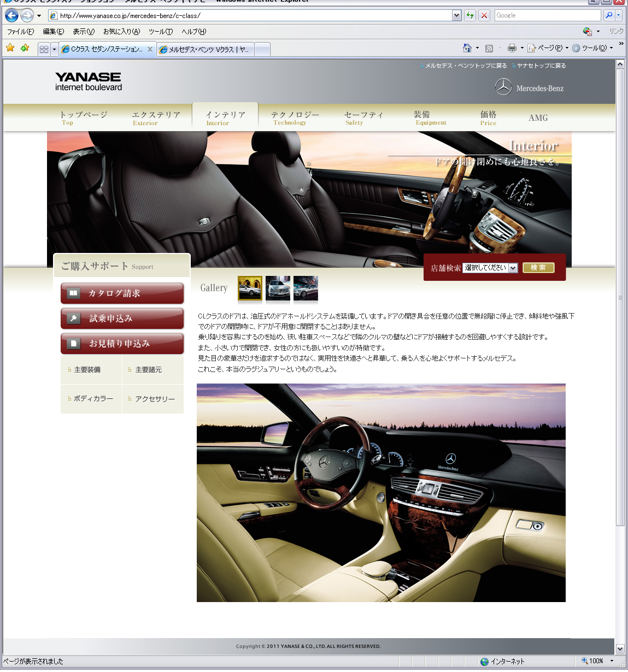
Task: Close the Cクラス セダン browser tab
Action: tap(150, 49)
